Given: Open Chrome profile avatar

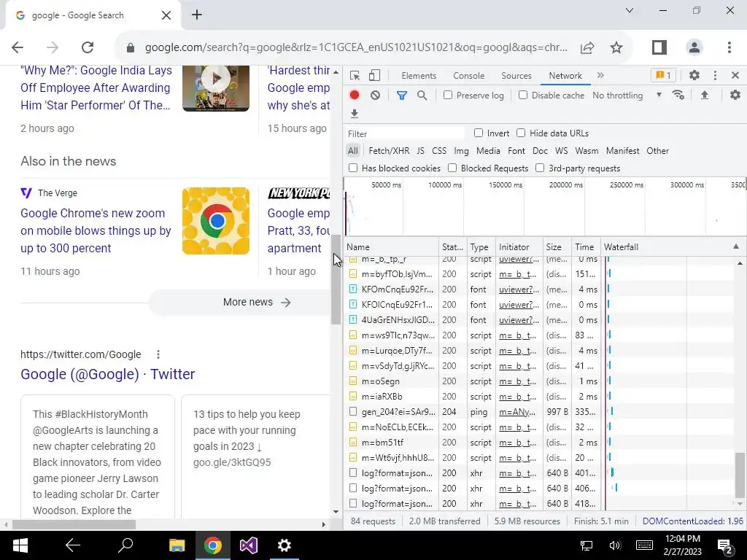Looking at the screenshot, I should 694,47.
